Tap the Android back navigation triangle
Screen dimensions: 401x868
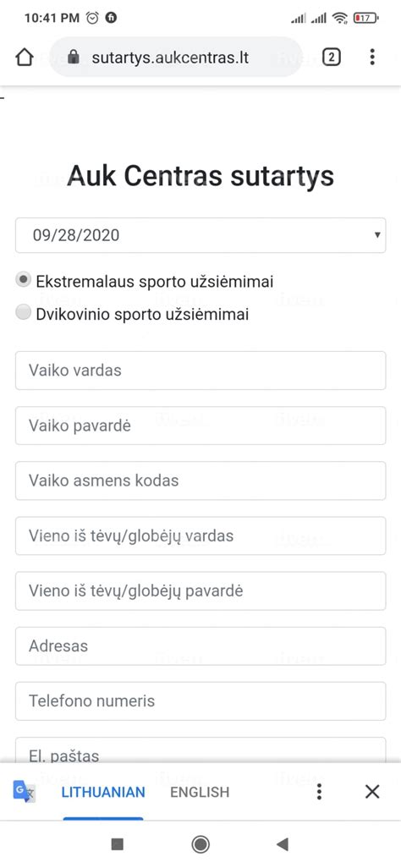pos(283,844)
